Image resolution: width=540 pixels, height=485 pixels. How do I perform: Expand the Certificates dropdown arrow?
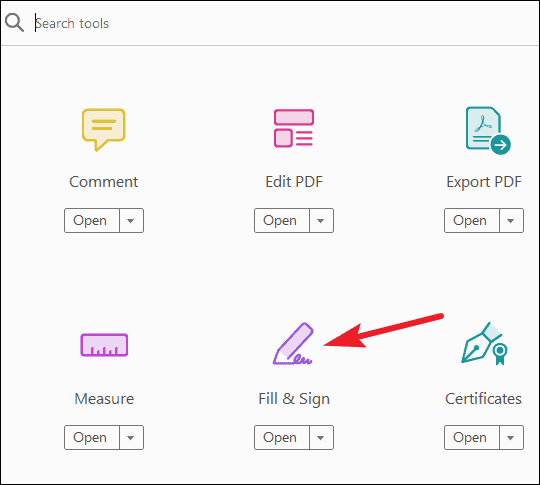[x=511, y=437]
